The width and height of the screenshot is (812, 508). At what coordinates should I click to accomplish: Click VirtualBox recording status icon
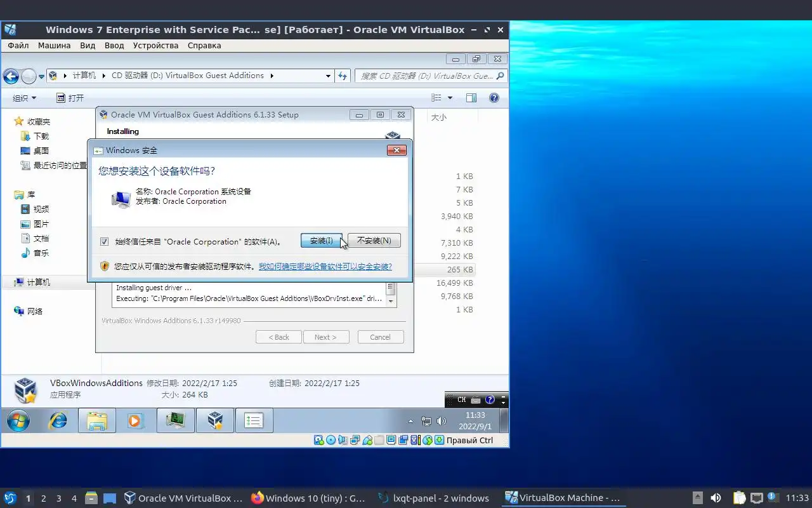403,440
